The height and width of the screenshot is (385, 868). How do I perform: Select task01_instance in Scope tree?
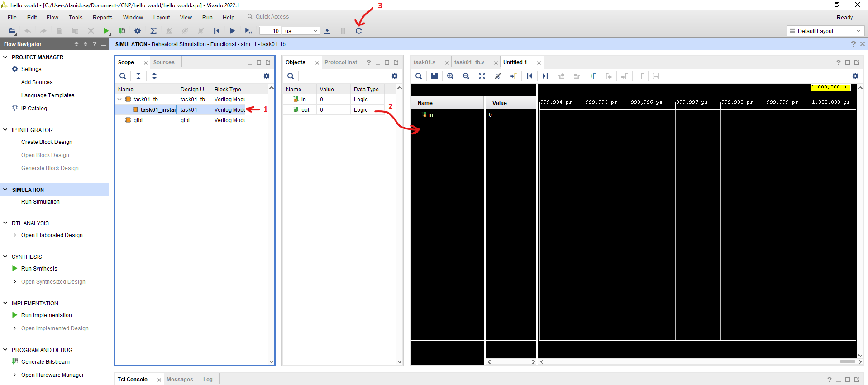click(158, 110)
